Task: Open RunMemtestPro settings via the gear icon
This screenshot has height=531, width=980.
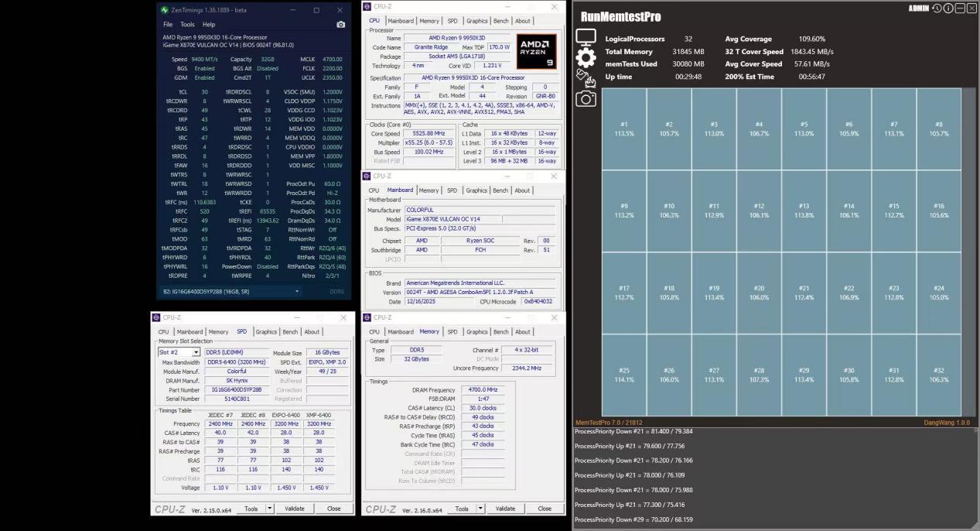Action: coord(586,57)
